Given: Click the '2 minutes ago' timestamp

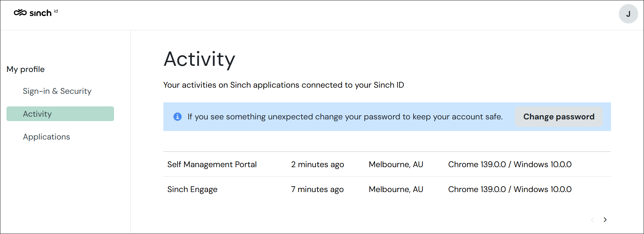Looking at the screenshot, I should click(317, 164).
